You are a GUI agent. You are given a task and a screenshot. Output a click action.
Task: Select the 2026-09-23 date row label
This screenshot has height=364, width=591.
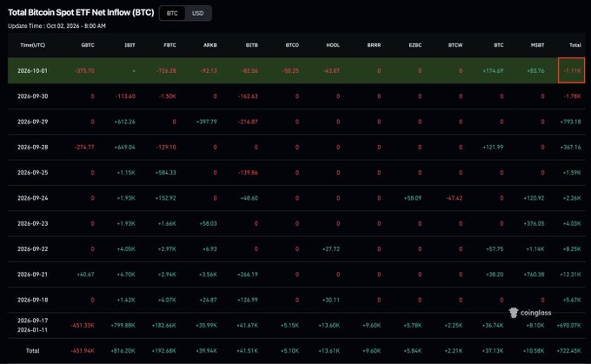coord(32,223)
